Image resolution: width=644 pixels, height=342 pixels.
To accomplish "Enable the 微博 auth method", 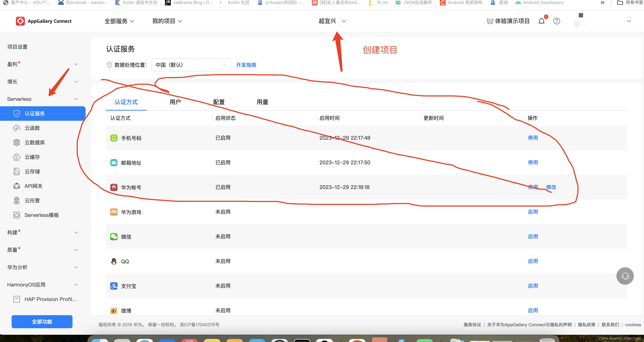I will pos(533,310).
